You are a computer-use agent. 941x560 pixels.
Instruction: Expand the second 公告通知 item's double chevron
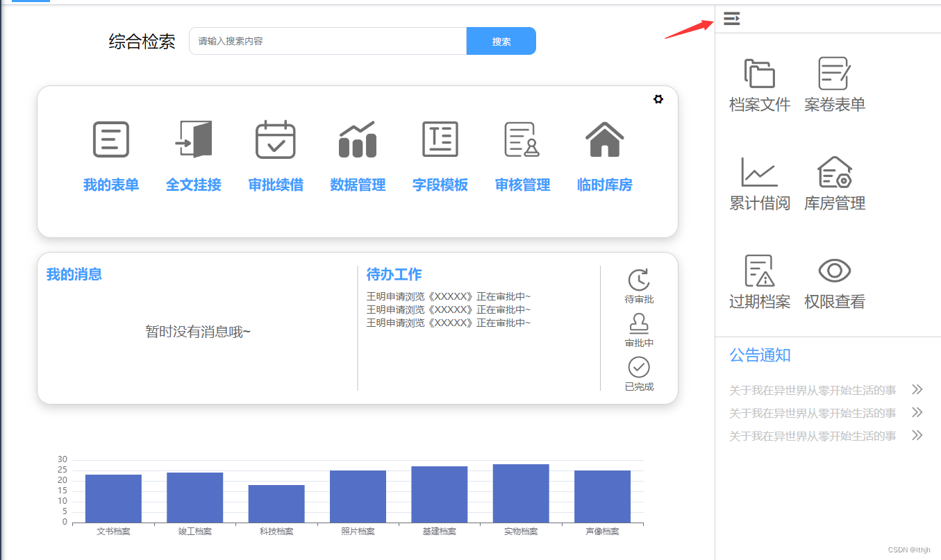[917, 412]
